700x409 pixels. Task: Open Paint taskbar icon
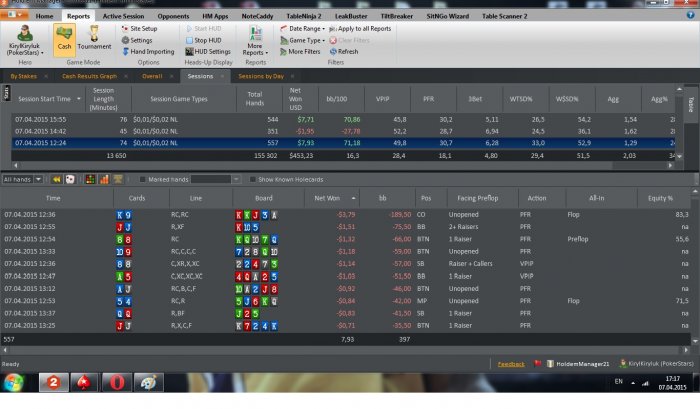pyautogui.click(x=149, y=383)
